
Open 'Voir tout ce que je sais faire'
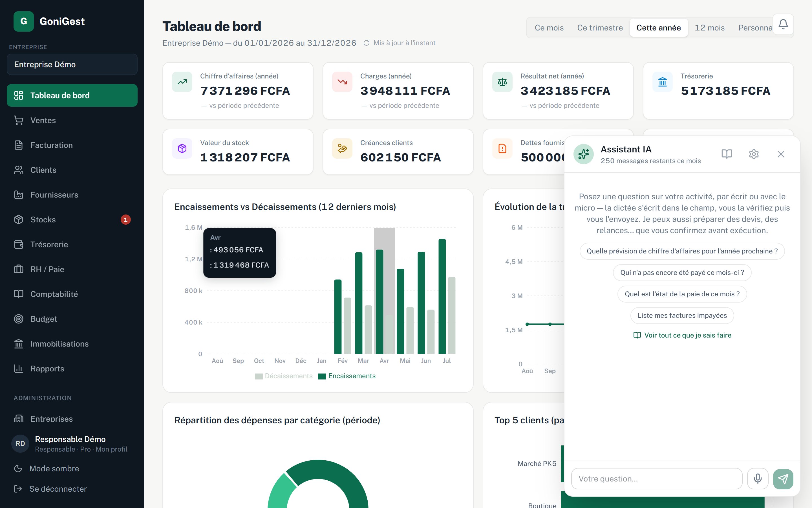(682, 335)
